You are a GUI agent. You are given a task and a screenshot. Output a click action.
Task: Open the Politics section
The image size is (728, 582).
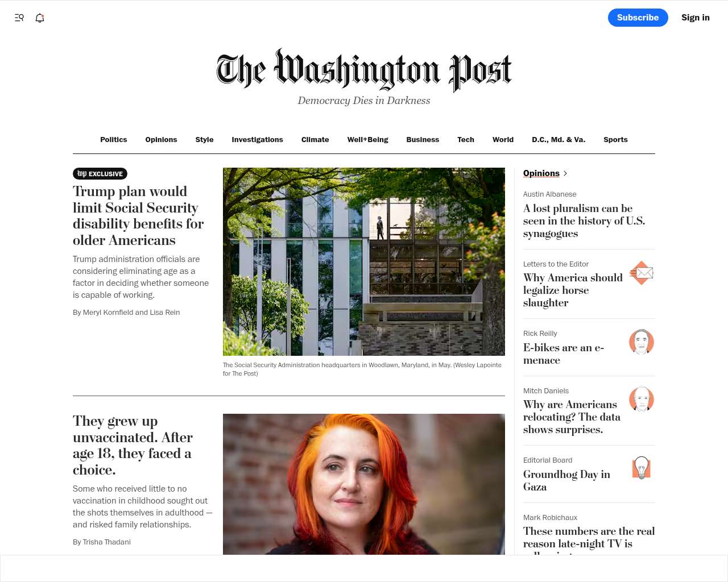[x=114, y=140]
